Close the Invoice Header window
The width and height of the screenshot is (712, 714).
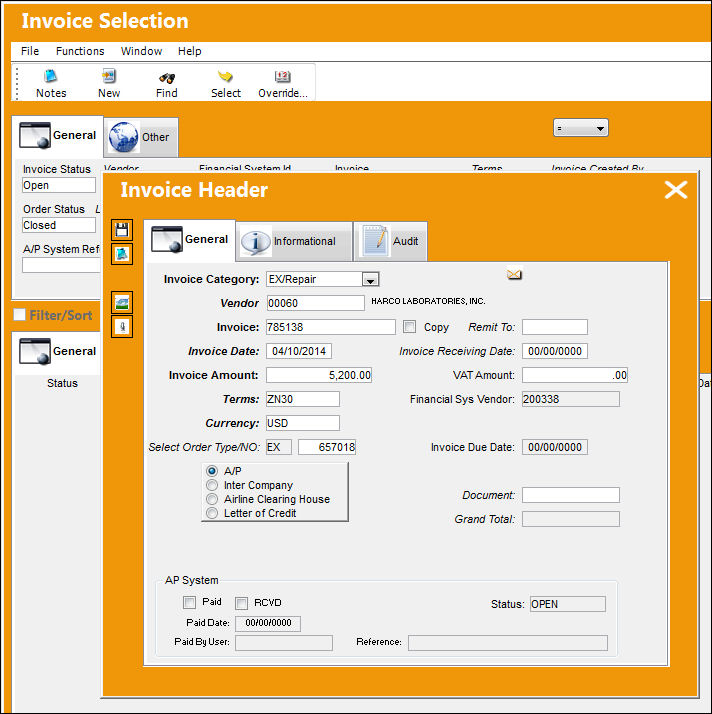click(x=676, y=190)
